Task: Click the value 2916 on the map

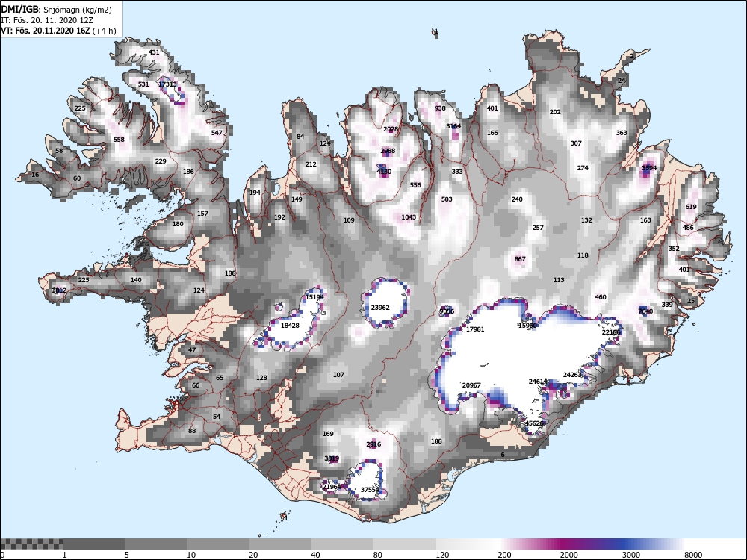Action: (373, 444)
